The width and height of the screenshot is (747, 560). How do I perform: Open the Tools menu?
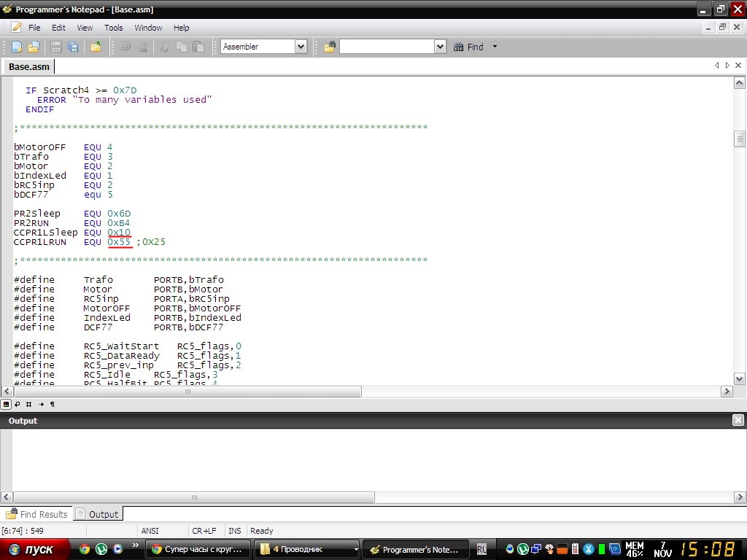pos(114,28)
